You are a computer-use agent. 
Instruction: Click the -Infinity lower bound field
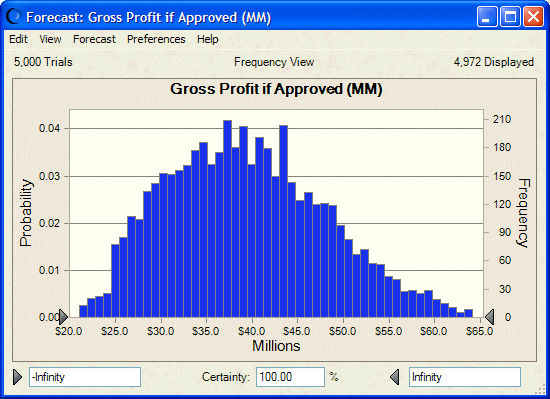[x=85, y=377]
